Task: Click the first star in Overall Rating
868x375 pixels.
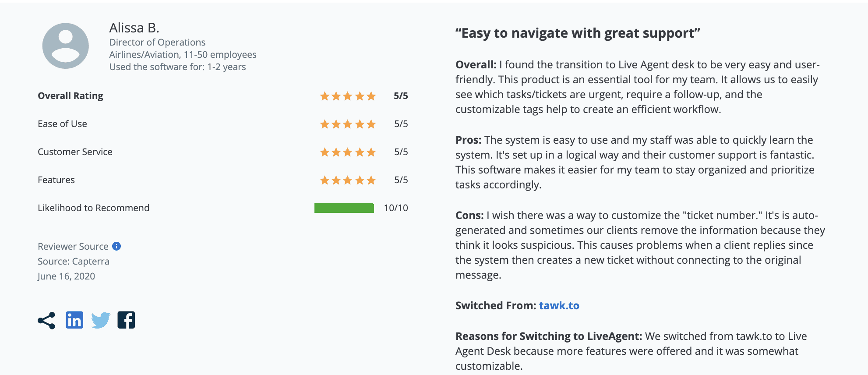Action: point(325,96)
